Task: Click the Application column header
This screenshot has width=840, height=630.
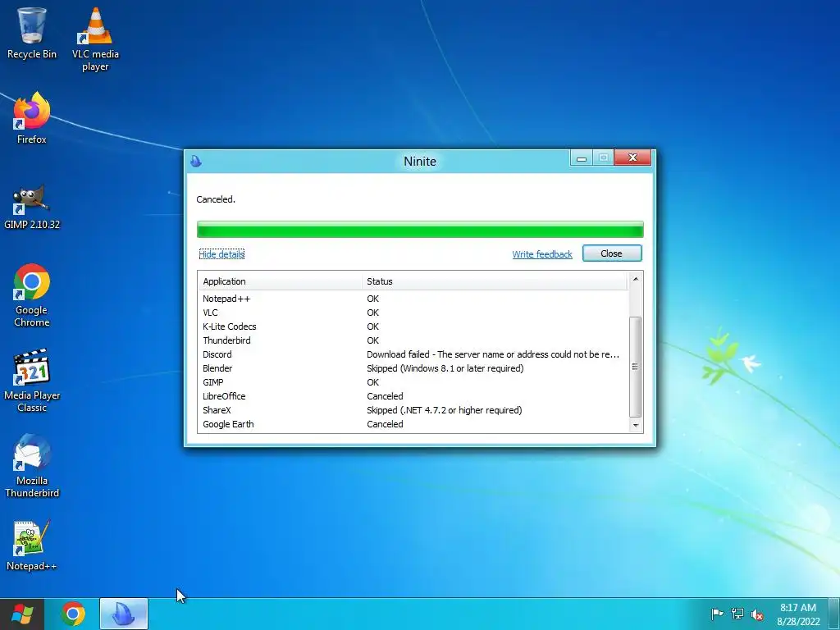Action: [x=281, y=281]
